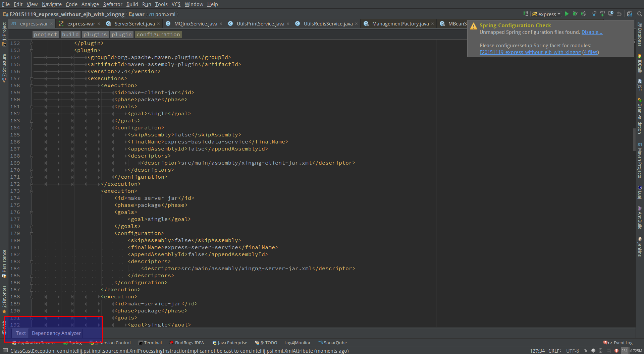Open the Persistence tool window

4,264
